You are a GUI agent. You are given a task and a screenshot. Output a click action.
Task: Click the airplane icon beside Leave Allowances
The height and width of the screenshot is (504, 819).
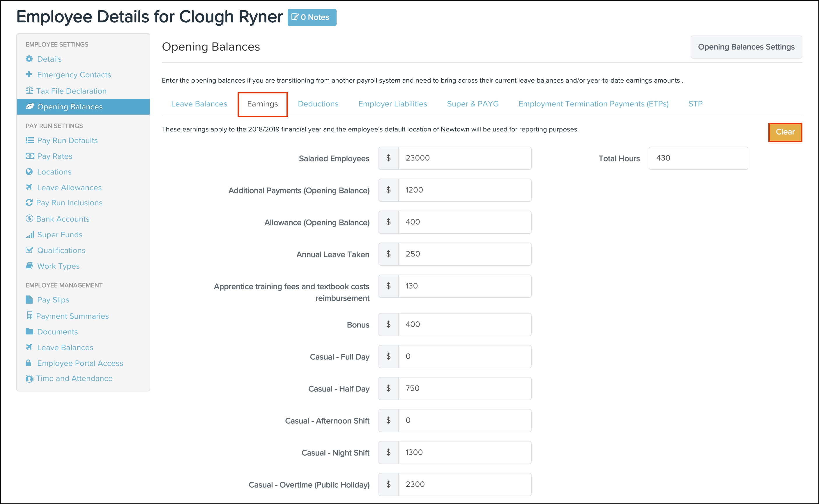click(29, 187)
